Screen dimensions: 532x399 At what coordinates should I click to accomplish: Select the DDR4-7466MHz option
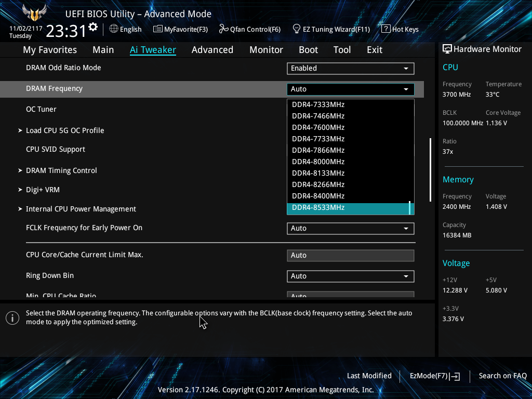[351, 116]
